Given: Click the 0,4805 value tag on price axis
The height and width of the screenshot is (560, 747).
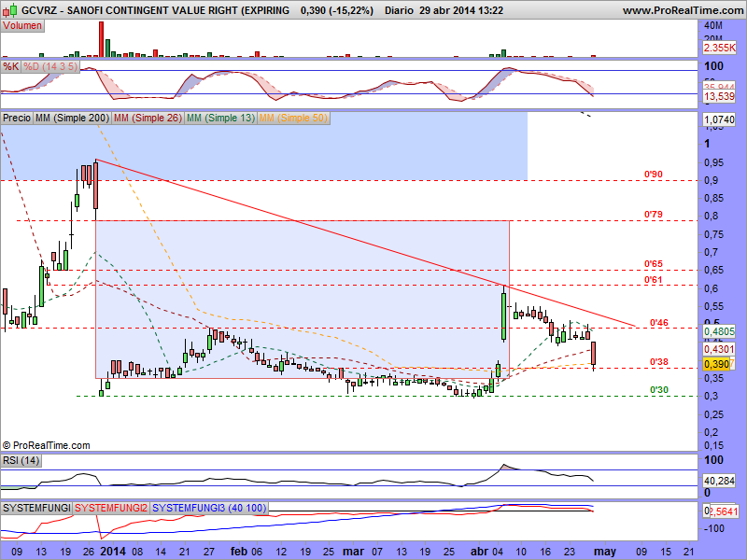Looking at the screenshot, I should 719,331.
